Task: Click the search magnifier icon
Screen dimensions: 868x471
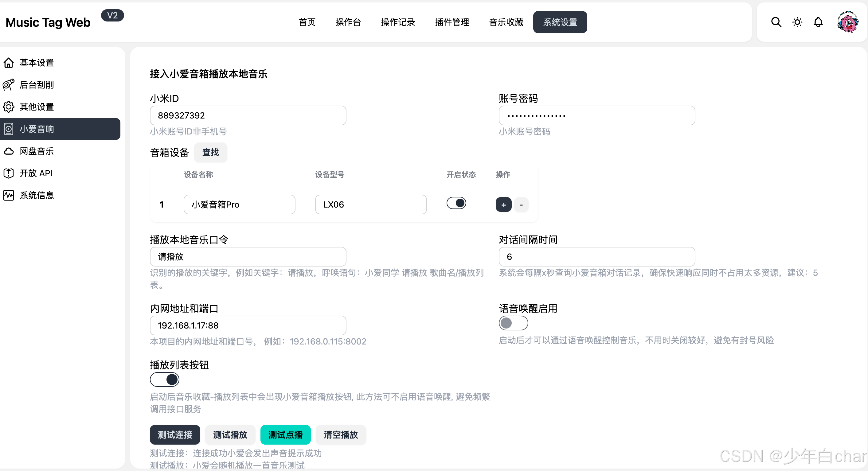Action: pyautogui.click(x=776, y=22)
